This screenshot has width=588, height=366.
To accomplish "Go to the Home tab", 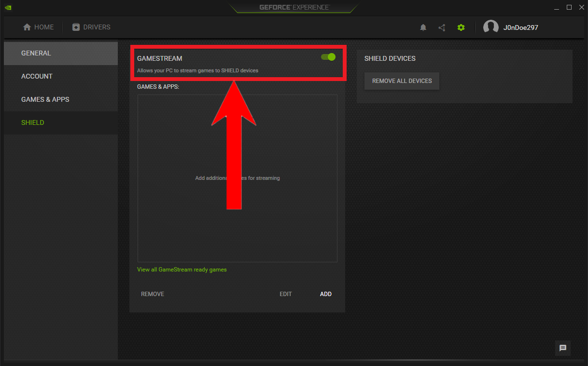I will pos(39,27).
